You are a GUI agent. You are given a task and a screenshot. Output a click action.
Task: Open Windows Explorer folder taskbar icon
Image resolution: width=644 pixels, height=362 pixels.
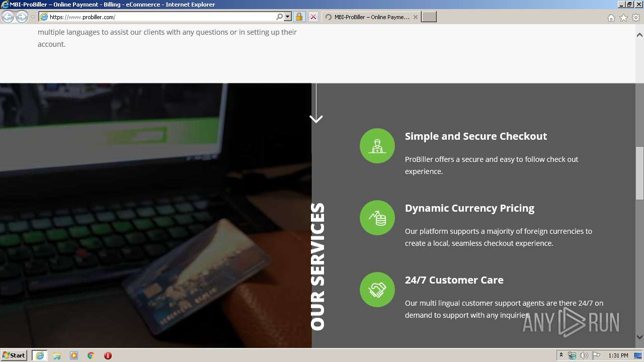point(57,355)
